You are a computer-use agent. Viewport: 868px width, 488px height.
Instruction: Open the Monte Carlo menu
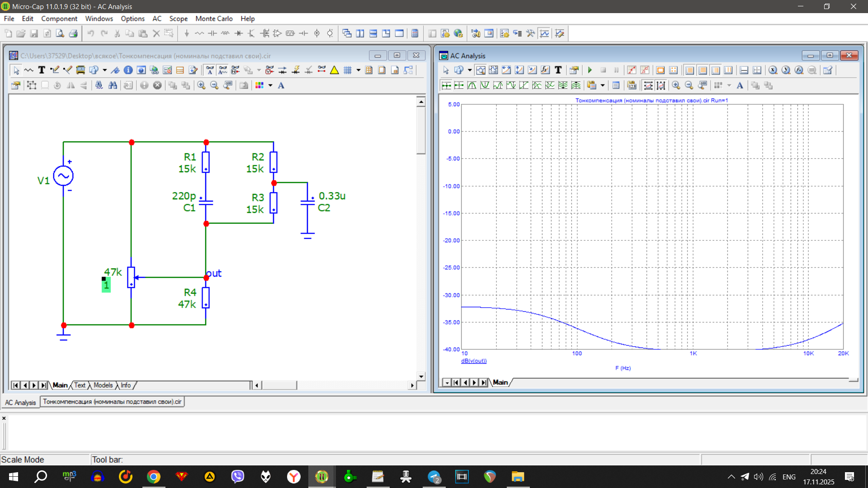coord(214,19)
